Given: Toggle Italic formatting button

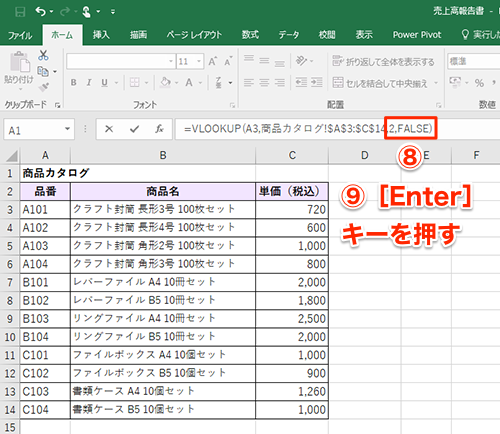Looking at the screenshot, I should pyautogui.click(x=89, y=82).
